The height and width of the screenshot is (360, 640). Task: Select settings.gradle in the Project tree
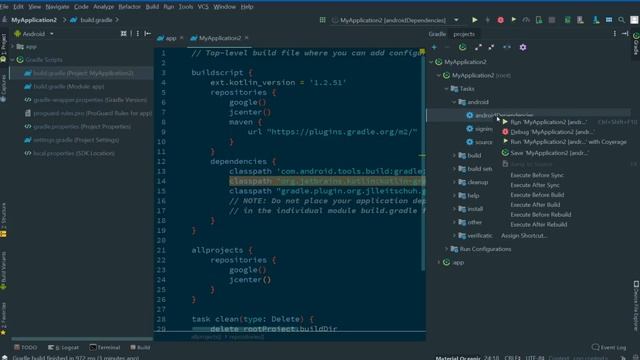pos(76,140)
